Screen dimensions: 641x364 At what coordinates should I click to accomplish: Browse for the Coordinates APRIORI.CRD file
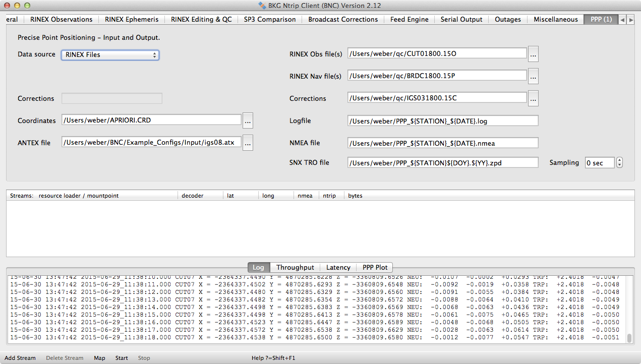tap(248, 120)
